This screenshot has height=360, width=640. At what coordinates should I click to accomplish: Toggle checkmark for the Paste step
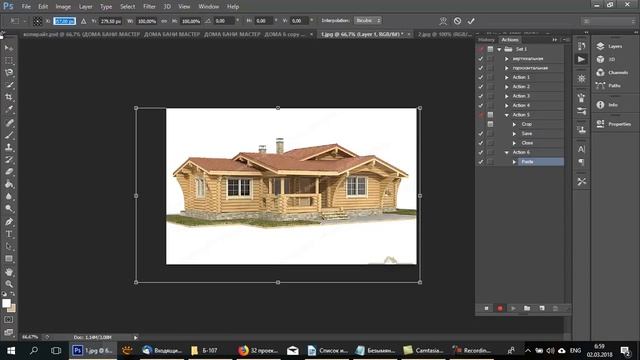coord(481,162)
